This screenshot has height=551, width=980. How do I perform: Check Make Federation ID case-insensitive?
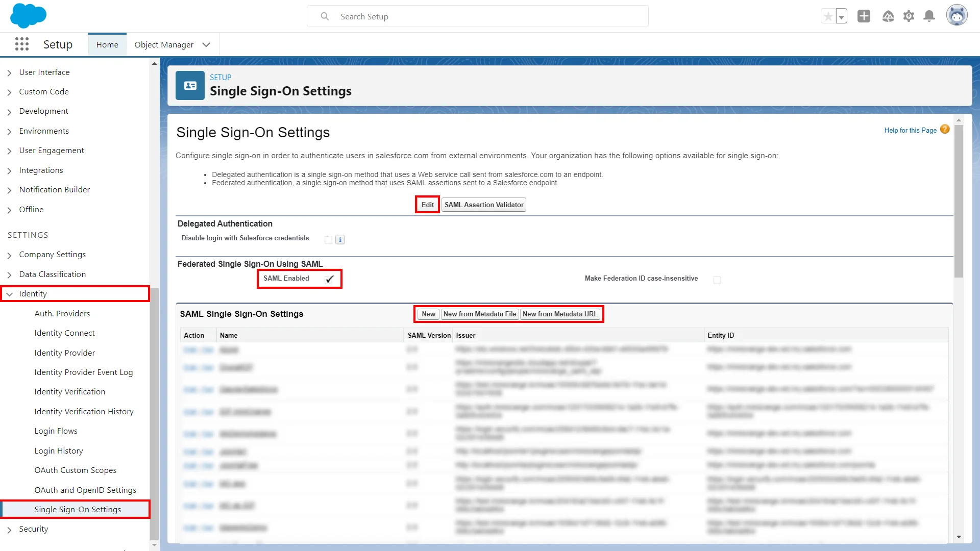tap(717, 280)
